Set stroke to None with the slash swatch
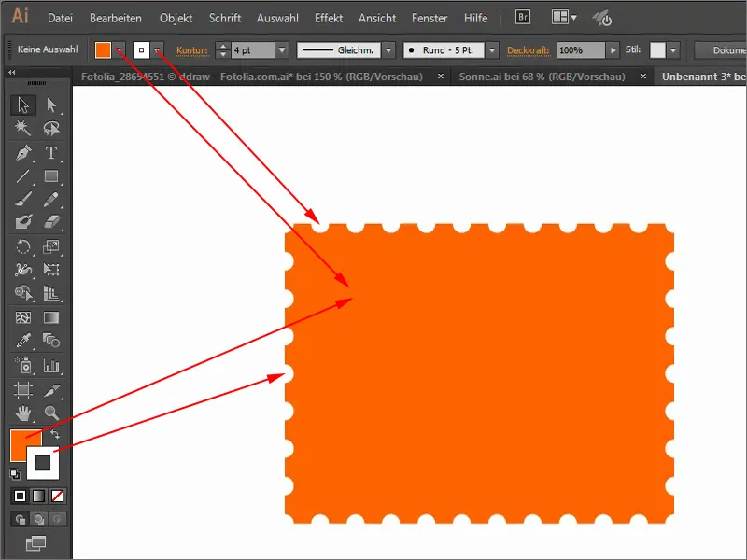 [x=56, y=496]
